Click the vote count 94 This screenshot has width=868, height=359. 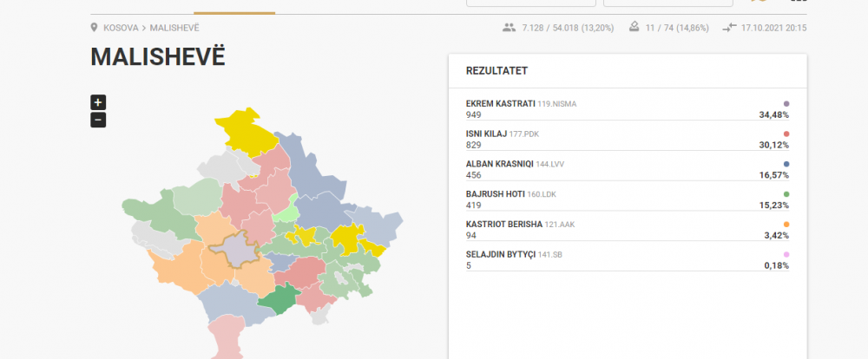click(x=471, y=236)
